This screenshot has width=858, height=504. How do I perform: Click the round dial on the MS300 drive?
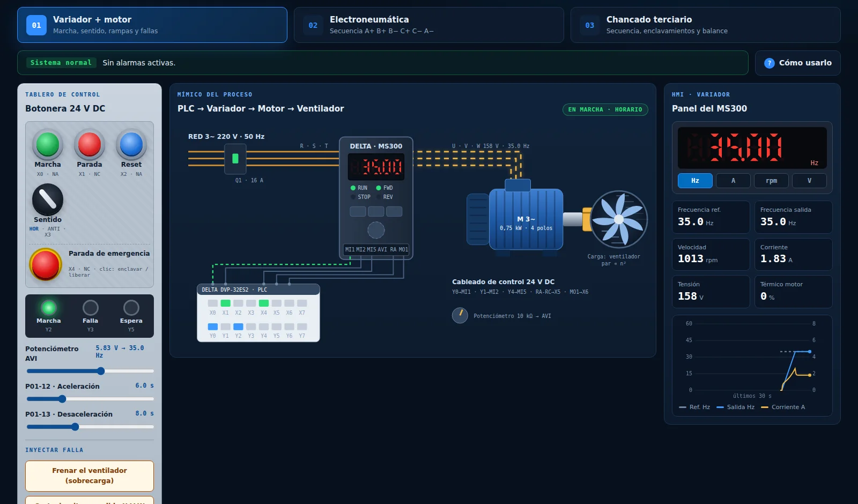coord(376,230)
